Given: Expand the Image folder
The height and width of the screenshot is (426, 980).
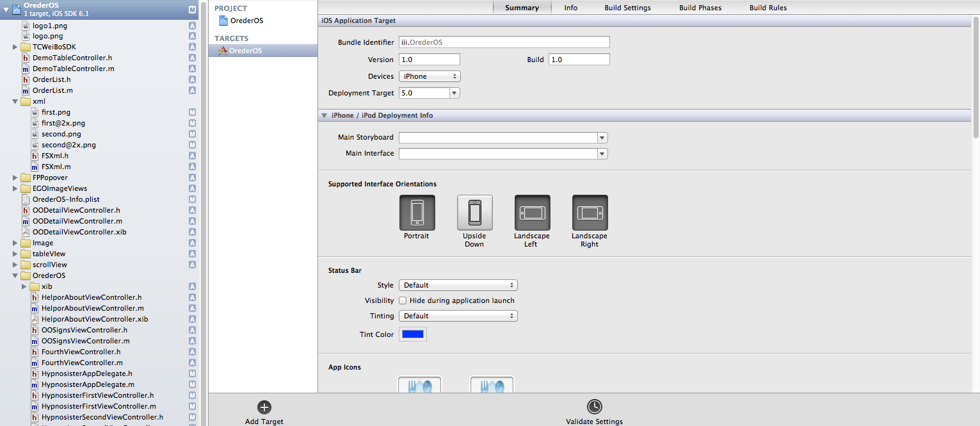Looking at the screenshot, I should 15,243.
